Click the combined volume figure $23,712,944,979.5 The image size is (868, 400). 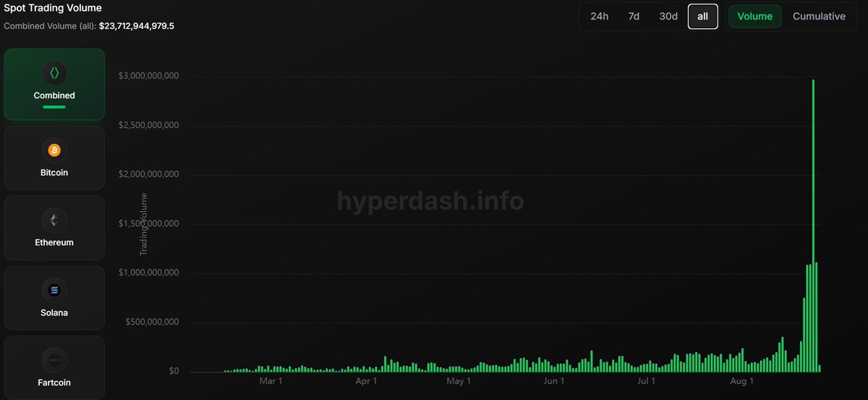137,26
